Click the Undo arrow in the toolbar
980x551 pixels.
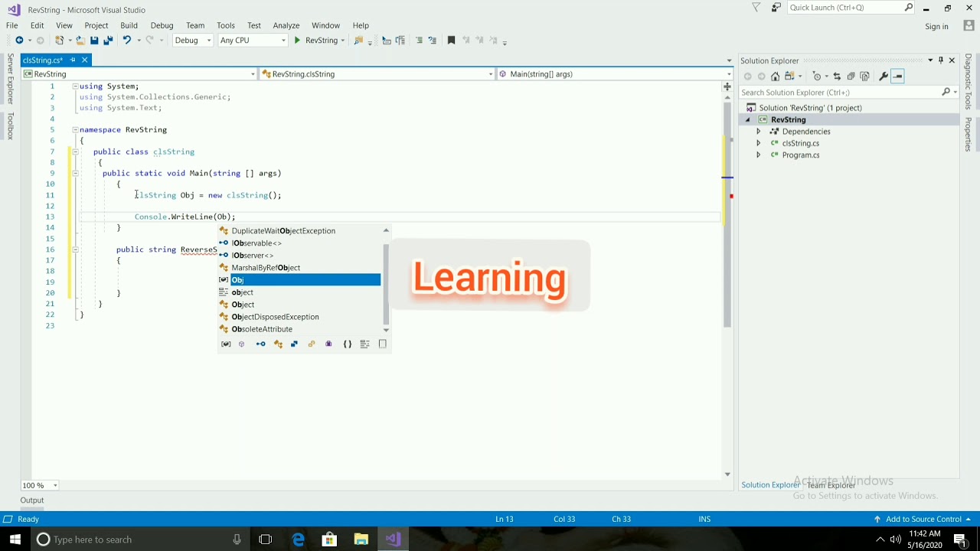pyautogui.click(x=127, y=41)
